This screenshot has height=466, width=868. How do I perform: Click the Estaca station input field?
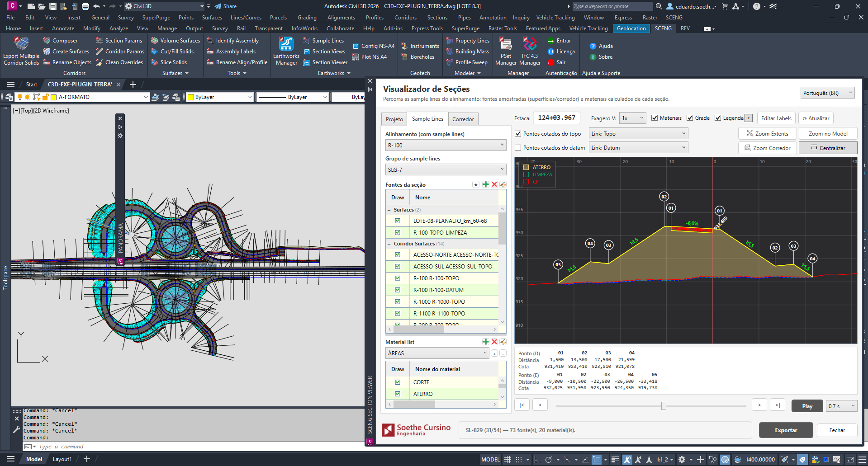coord(556,118)
